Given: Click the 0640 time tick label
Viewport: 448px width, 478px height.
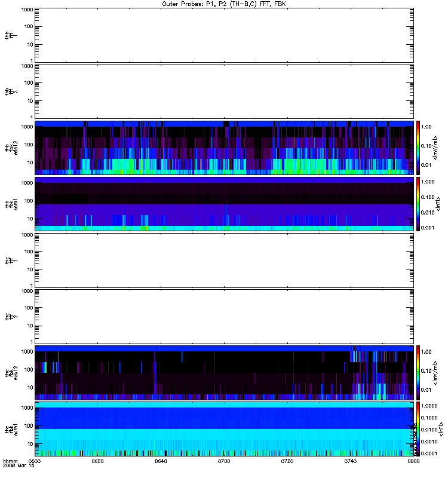Looking at the screenshot, I should click(x=161, y=461).
